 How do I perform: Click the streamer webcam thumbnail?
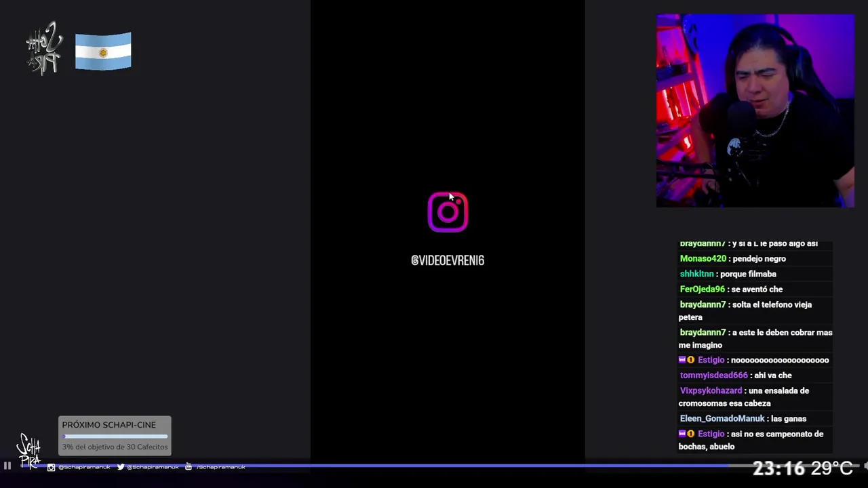755,110
